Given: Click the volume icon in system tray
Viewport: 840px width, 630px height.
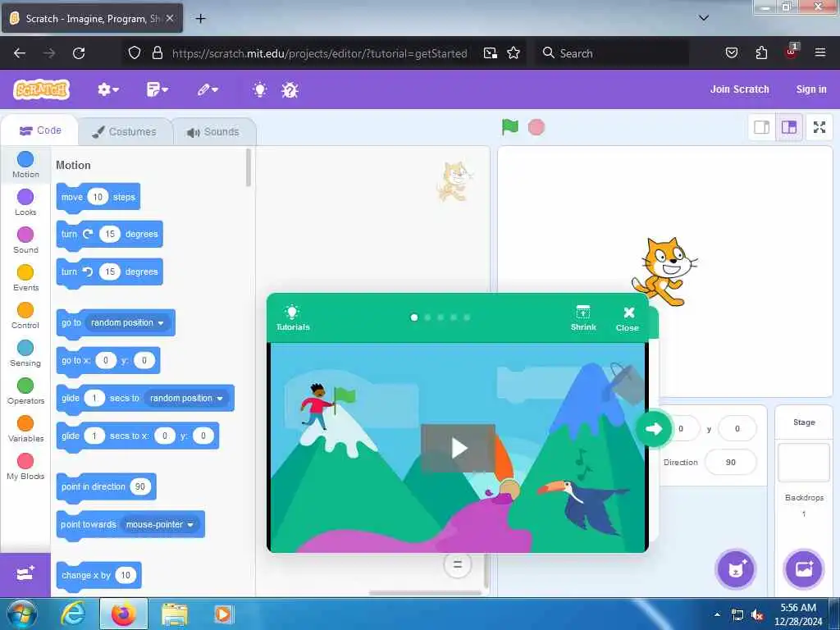Looking at the screenshot, I should point(757,615).
